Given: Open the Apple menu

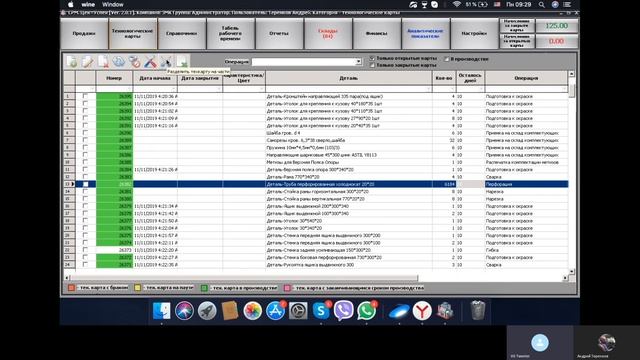Looking at the screenshot, I should pyautogui.click(x=71, y=4).
